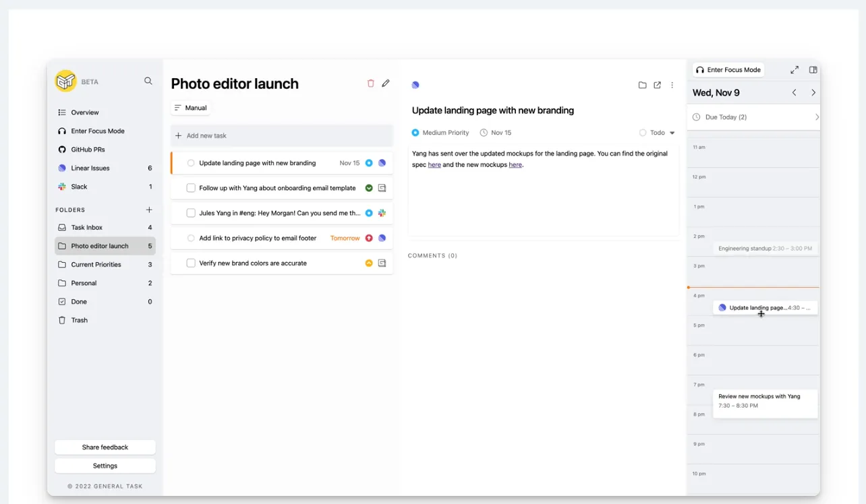Viewport: 866px width, 504px height.
Task: Open task options three-dot menu
Action: point(672,85)
